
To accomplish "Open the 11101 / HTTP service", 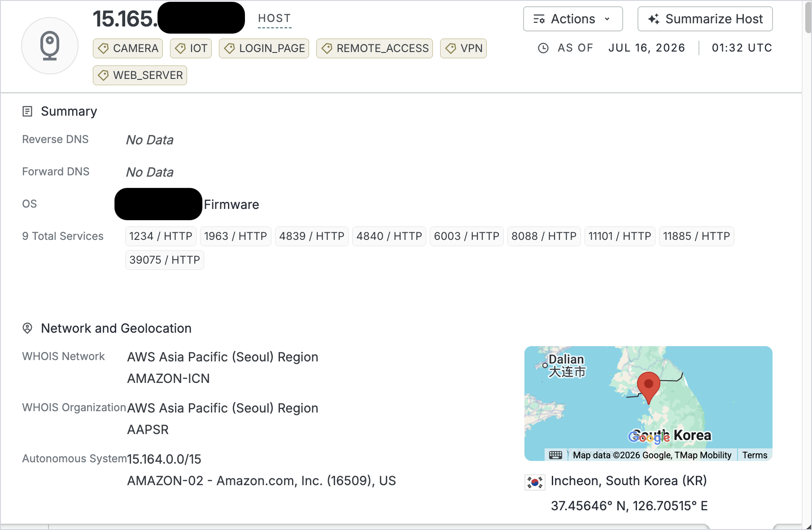I will pyautogui.click(x=620, y=236).
